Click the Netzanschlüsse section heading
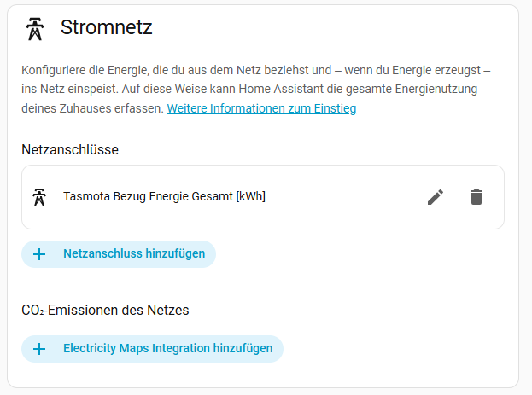 (70, 149)
